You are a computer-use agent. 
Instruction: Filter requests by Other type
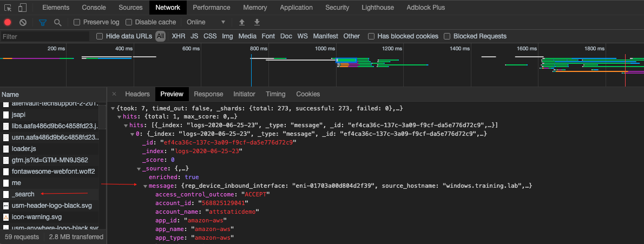coord(352,36)
